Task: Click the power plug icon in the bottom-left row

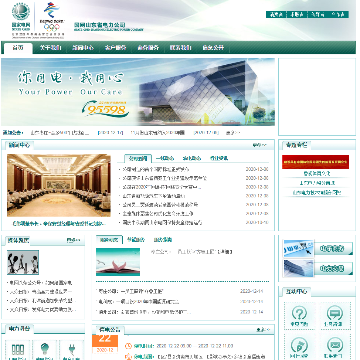Action: [72, 350]
